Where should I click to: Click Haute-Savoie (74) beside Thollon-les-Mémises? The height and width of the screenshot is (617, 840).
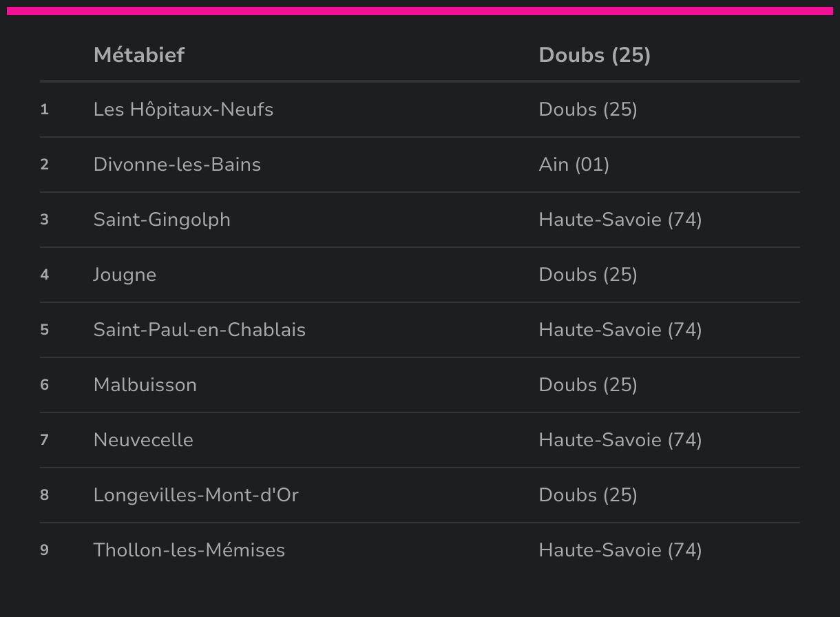620,550
